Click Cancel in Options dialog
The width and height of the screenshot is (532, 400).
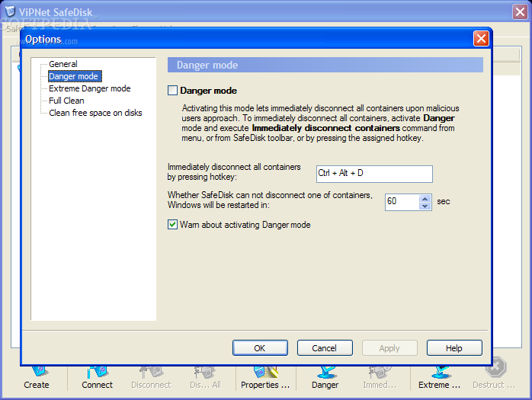(325, 348)
